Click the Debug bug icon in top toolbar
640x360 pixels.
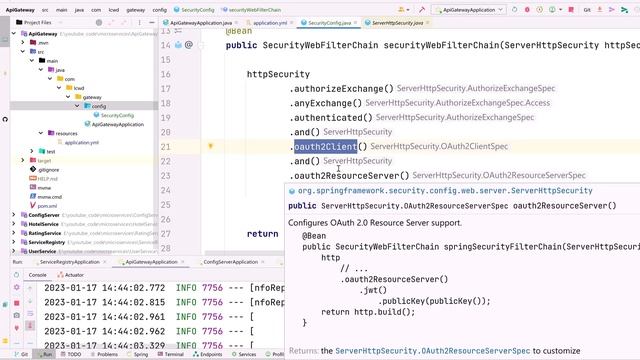pos(527,9)
